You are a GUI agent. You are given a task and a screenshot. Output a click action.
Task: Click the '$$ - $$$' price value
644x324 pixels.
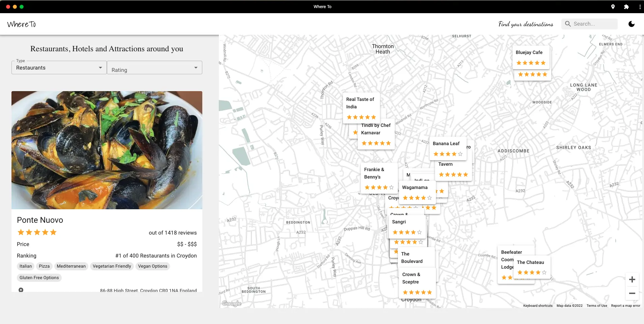pos(187,244)
